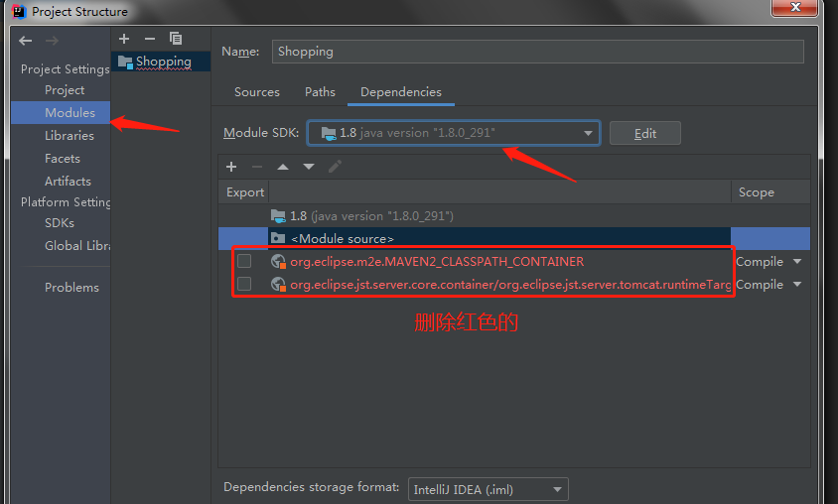Open Facets settings

pos(63,159)
